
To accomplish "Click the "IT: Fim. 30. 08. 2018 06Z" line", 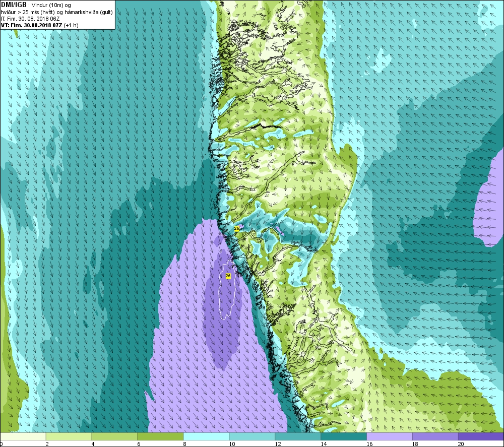I will click(30, 19).
